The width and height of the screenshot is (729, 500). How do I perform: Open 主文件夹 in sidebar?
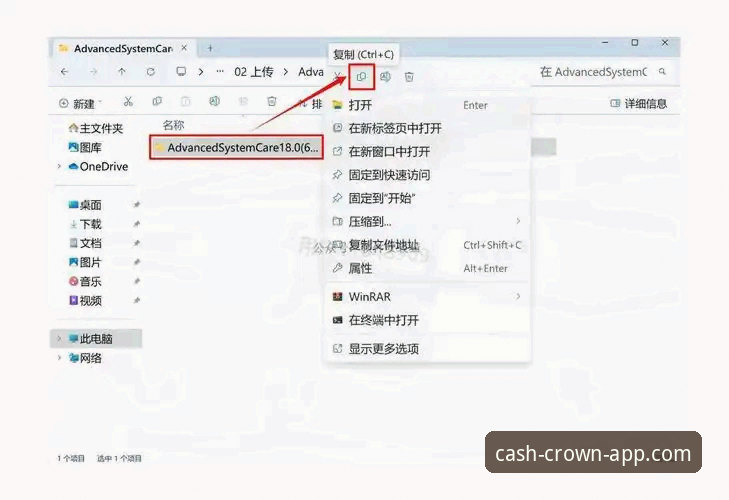click(x=95, y=128)
